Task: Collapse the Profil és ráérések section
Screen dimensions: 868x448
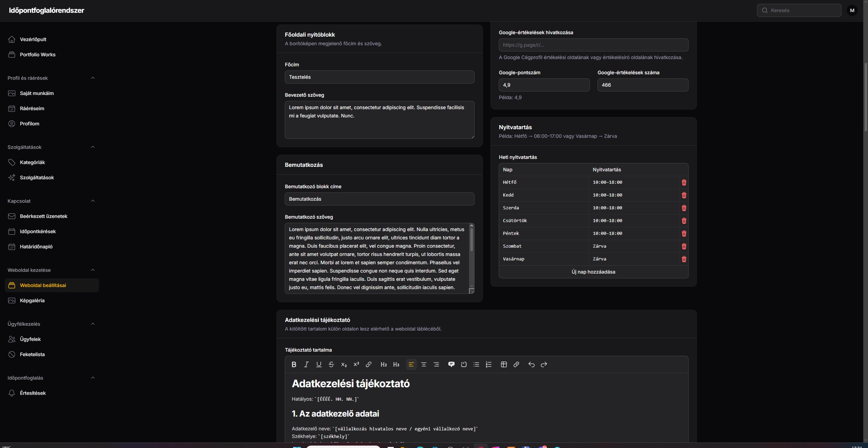Action: [92, 78]
